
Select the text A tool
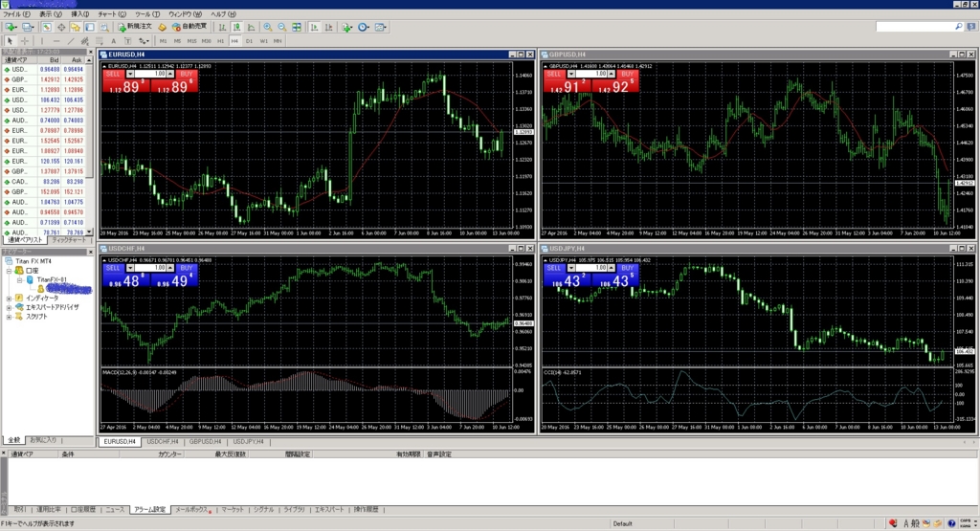tap(114, 40)
